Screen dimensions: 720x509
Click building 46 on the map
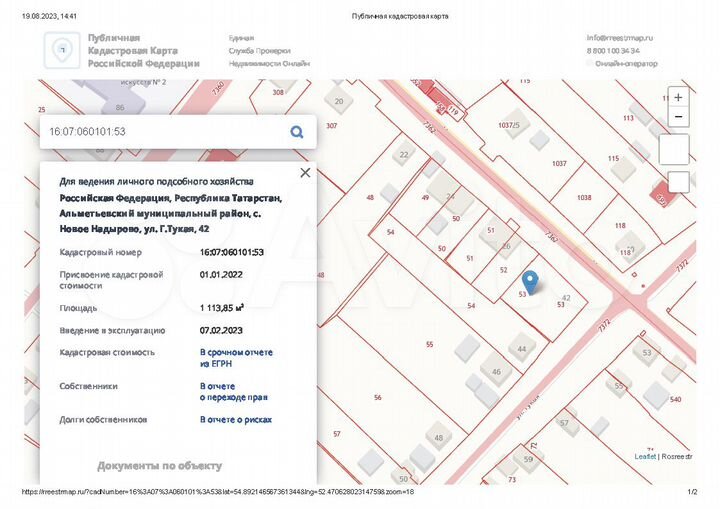tap(496, 370)
